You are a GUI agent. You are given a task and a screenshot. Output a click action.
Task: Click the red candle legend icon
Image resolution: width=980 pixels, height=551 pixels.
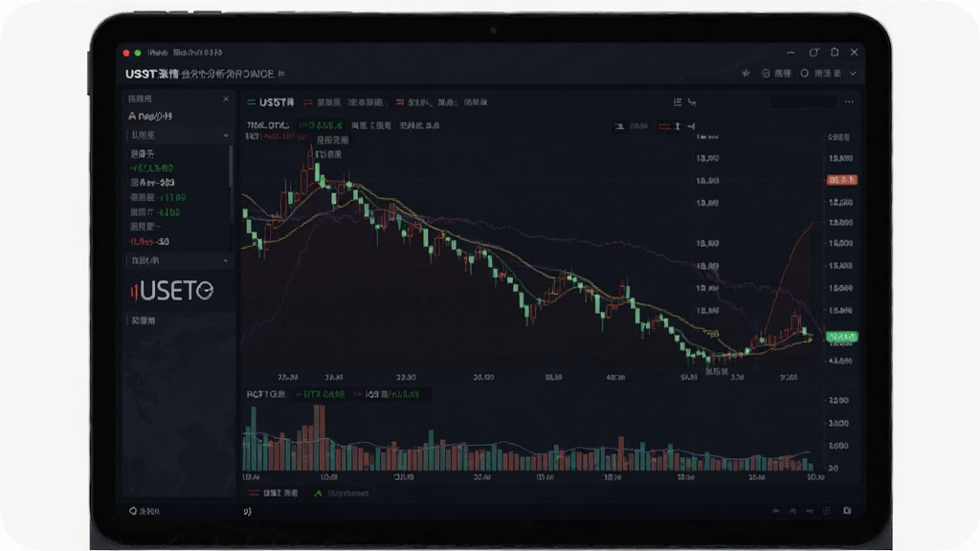664,126
